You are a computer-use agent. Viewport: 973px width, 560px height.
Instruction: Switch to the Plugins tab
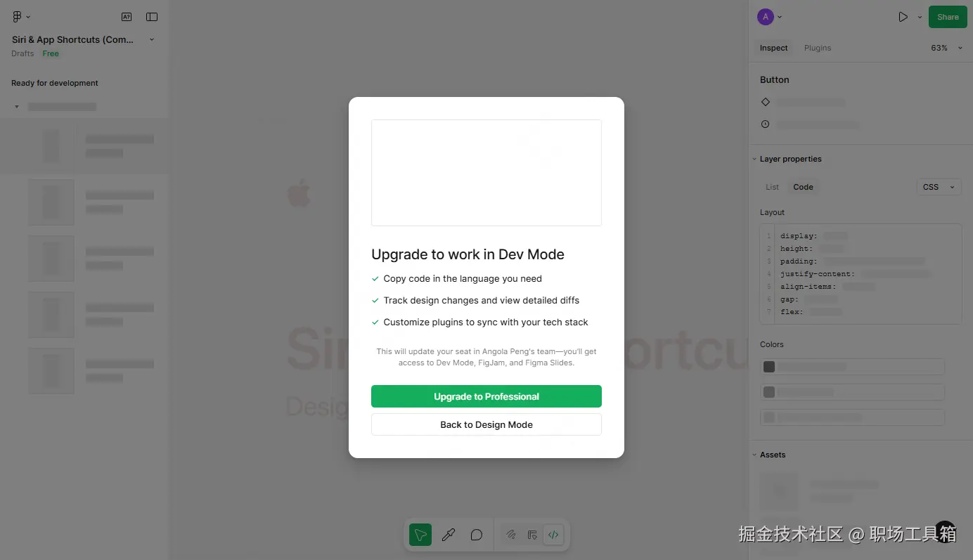point(818,48)
